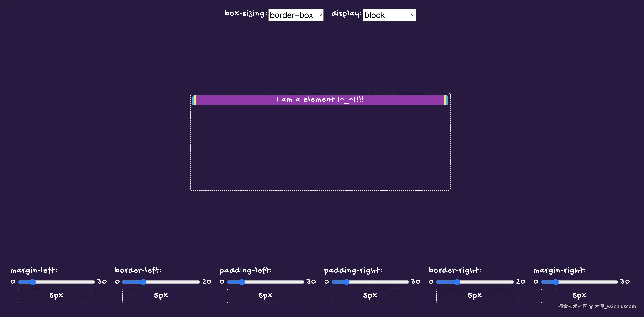
Task: Click the padding-right slider handle
Action: pyautogui.click(x=346, y=282)
